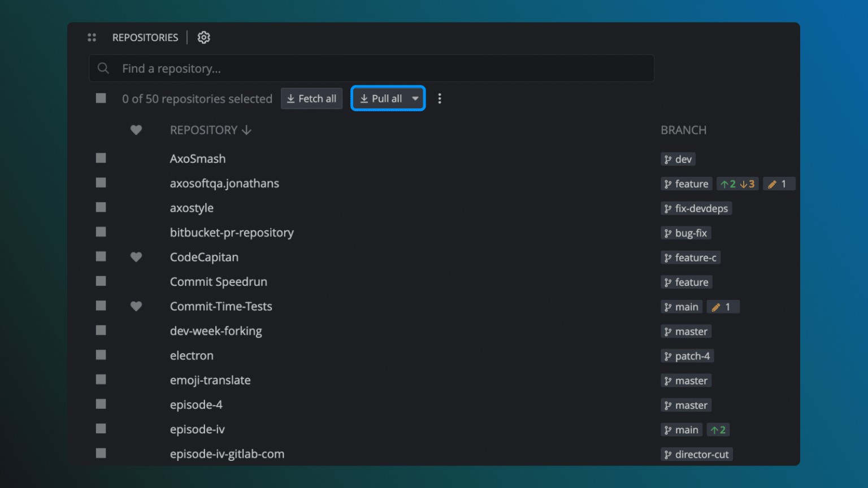
Task: Open the three-dot overflow menu
Action: (x=440, y=98)
